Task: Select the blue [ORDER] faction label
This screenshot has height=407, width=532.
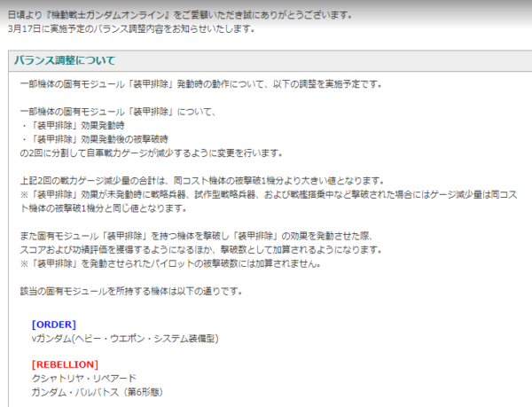Action: coord(54,325)
